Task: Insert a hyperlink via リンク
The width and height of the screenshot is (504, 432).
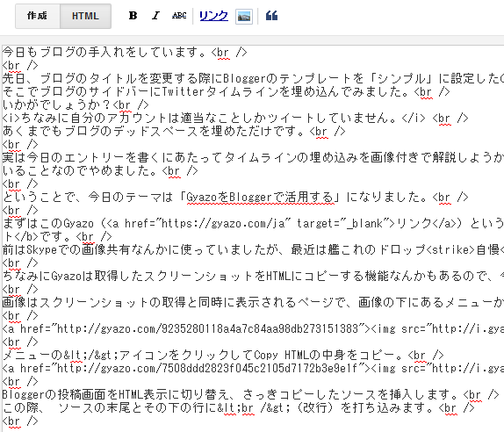Action: [213, 16]
